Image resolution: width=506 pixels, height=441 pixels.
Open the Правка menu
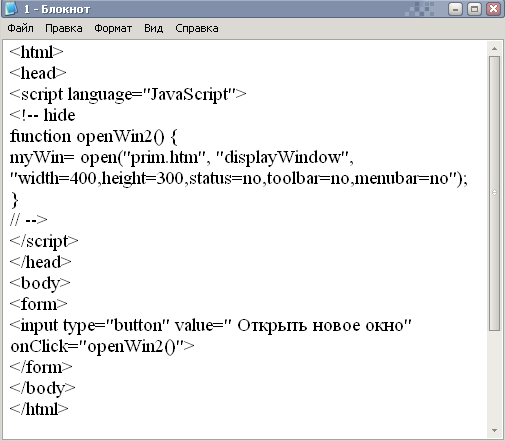pos(64,28)
